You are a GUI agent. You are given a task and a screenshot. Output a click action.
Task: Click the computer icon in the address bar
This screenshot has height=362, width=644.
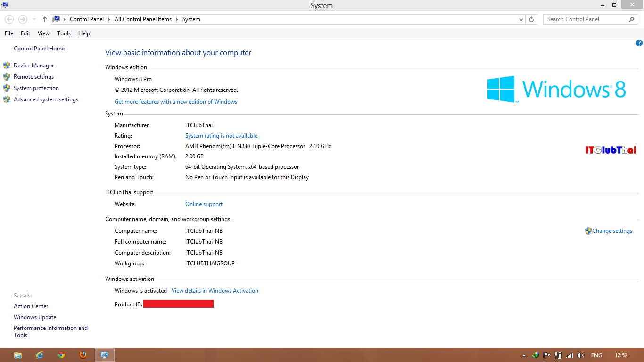point(56,19)
